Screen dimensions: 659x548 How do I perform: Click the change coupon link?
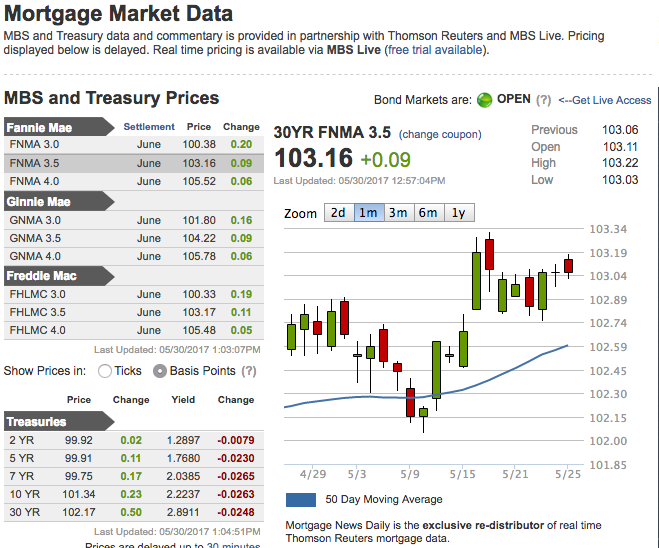coord(440,134)
